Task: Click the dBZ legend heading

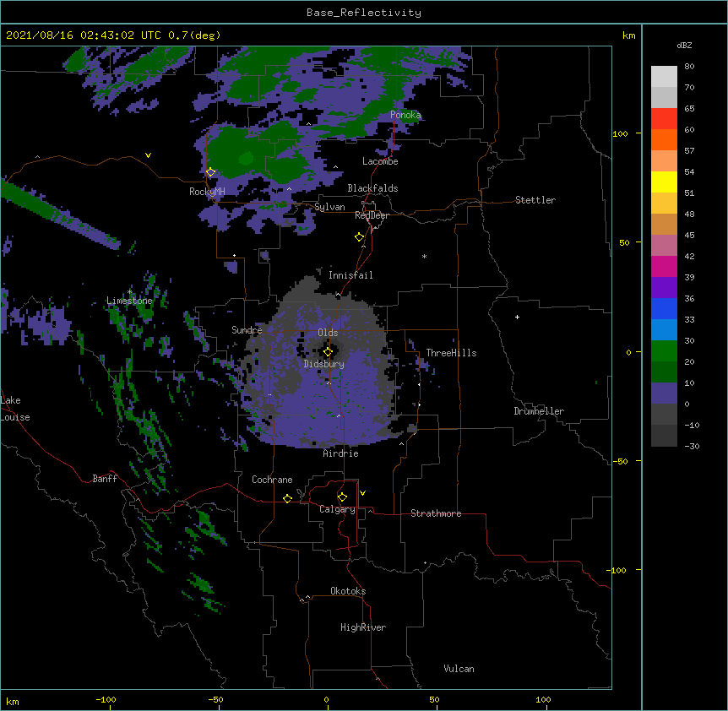Action: [684, 45]
